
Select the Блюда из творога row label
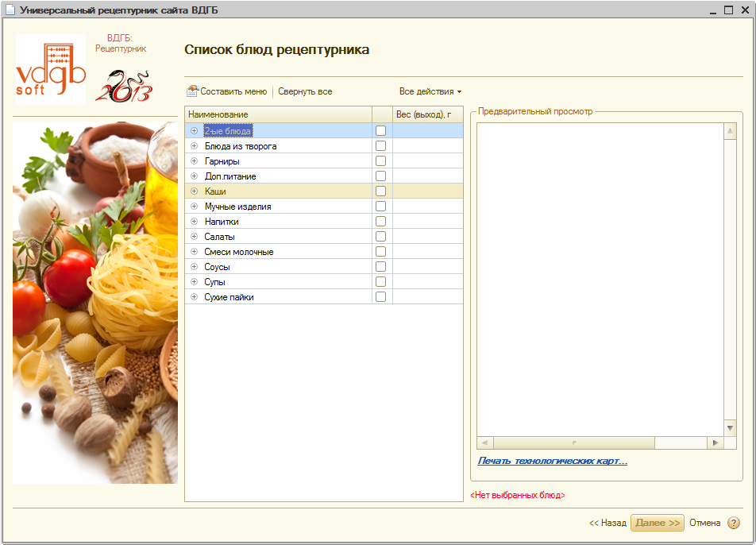point(240,146)
